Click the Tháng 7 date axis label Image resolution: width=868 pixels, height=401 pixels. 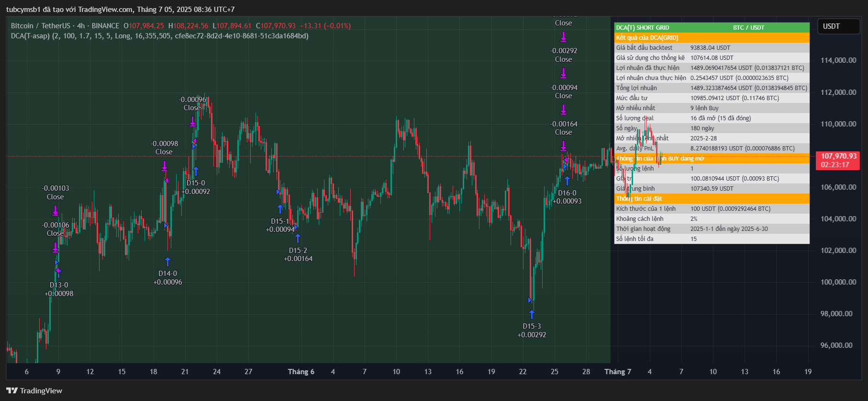click(x=618, y=372)
